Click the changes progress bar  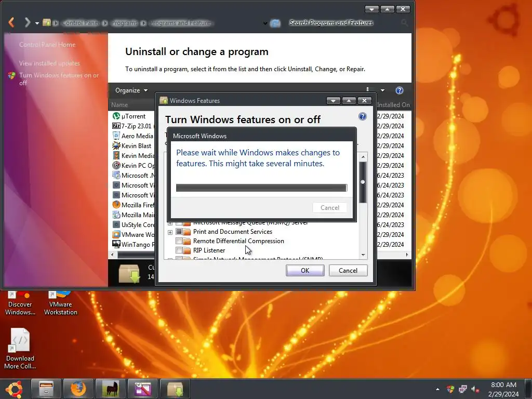262,188
